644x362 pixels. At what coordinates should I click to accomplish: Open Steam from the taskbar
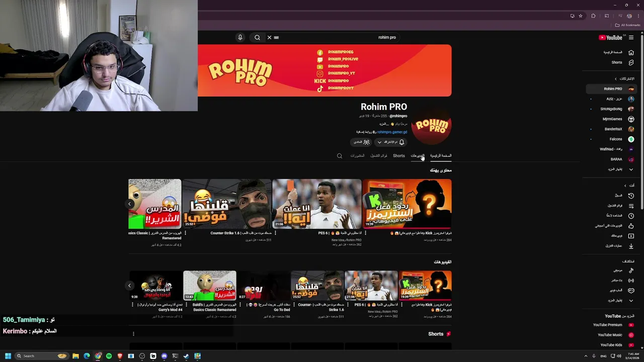[x=186, y=356]
